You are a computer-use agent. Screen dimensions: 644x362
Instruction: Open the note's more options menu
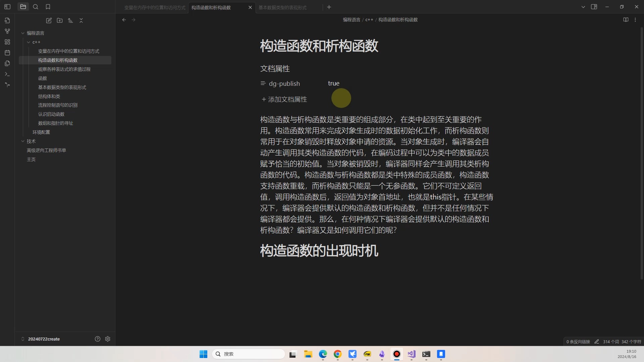pos(635,20)
